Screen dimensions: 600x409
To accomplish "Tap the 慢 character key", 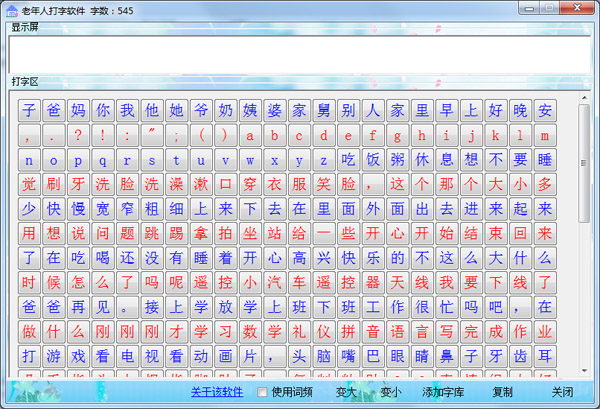I will [78, 209].
